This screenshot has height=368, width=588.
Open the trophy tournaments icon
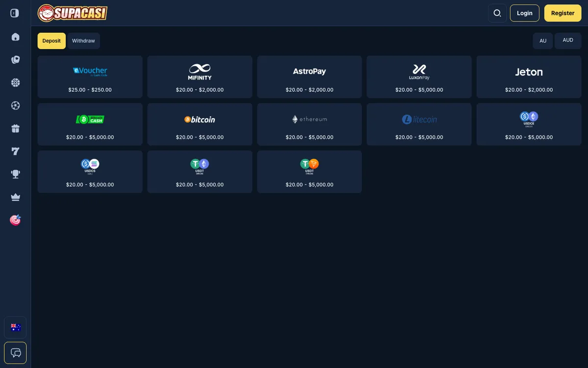15,174
